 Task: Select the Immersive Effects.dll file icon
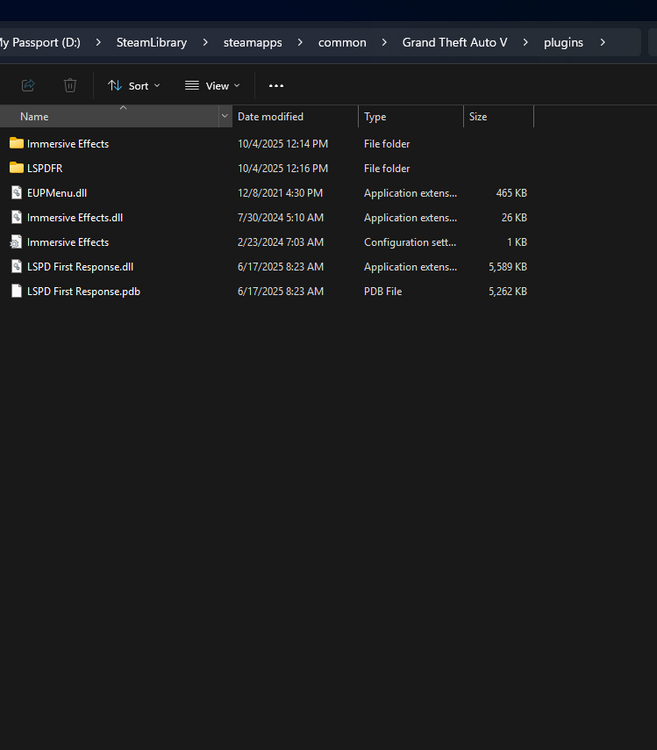pos(16,217)
